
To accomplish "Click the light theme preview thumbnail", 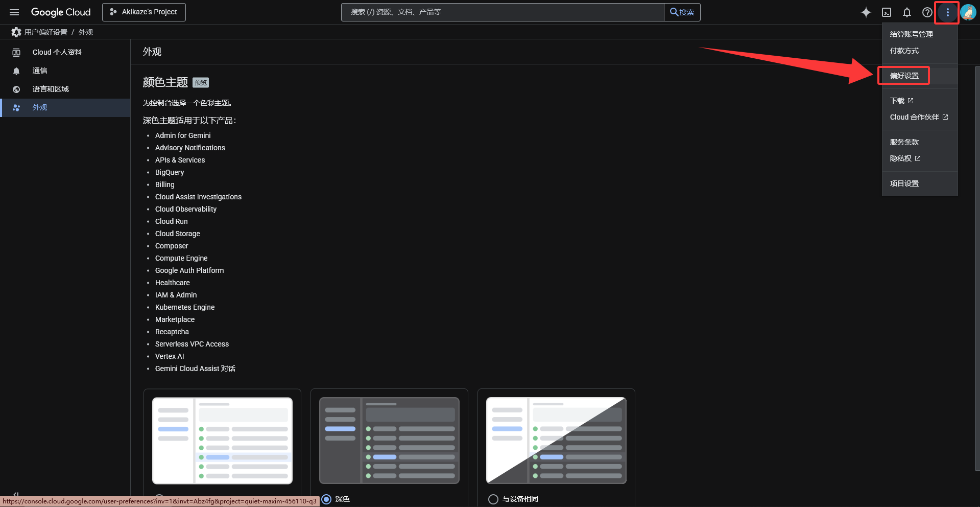I will 222,441.
